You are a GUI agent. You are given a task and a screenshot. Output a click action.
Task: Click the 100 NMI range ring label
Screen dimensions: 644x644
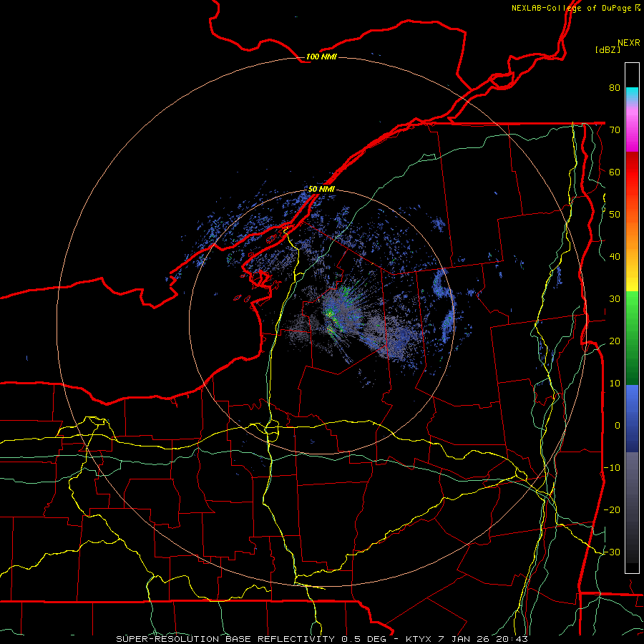(x=321, y=57)
